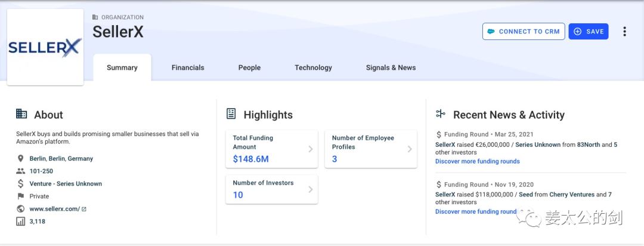Image resolution: width=644 pixels, height=246 pixels.
Task: Click Discover more funding rounds under Mar 25 round
Action: (477, 161)
